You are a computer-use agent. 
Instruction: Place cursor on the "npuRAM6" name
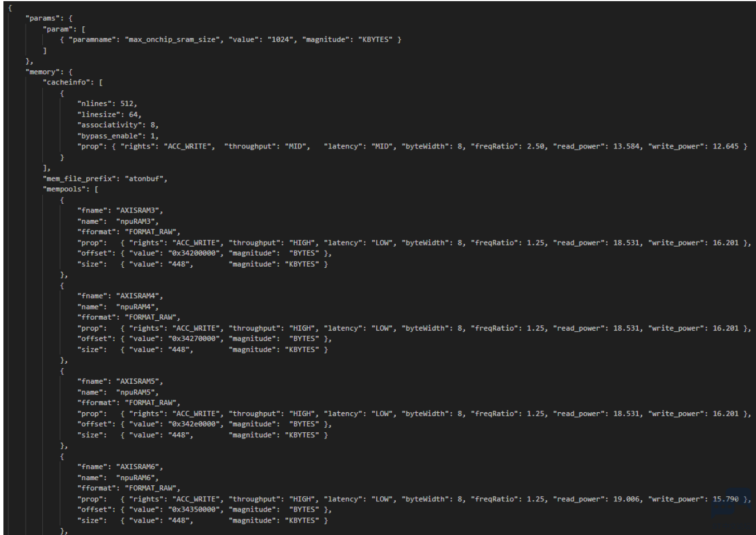(137, 478)
